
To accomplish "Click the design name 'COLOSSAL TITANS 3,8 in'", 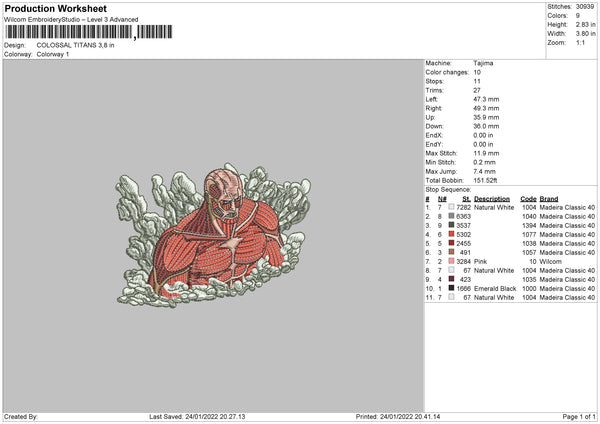I will [x=75, y=45].
